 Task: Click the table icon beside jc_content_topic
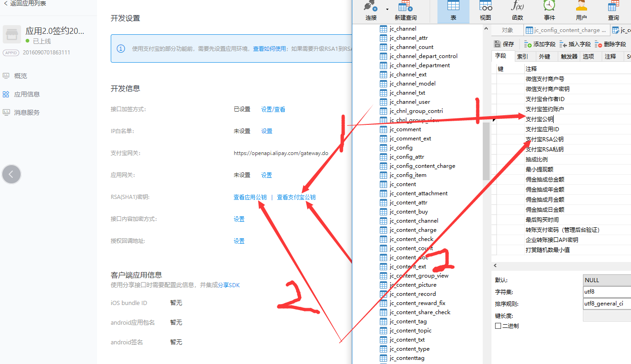tap(383, 331)
